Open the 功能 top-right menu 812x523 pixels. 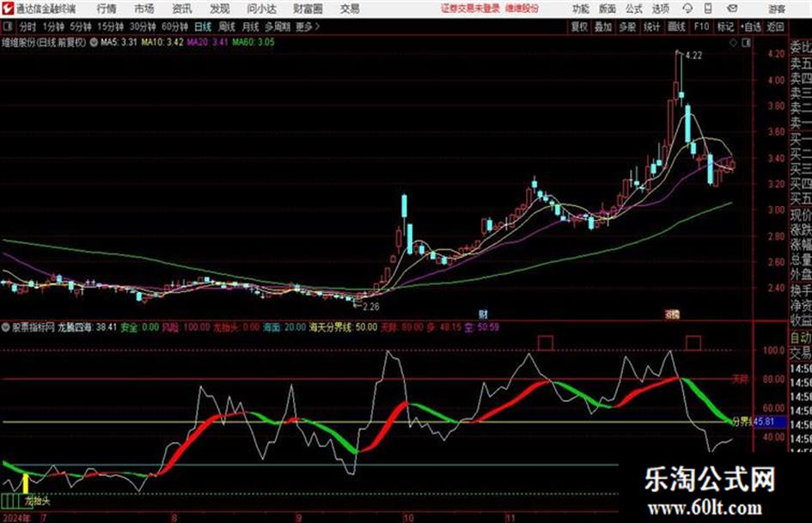click(x=581, y=9)
